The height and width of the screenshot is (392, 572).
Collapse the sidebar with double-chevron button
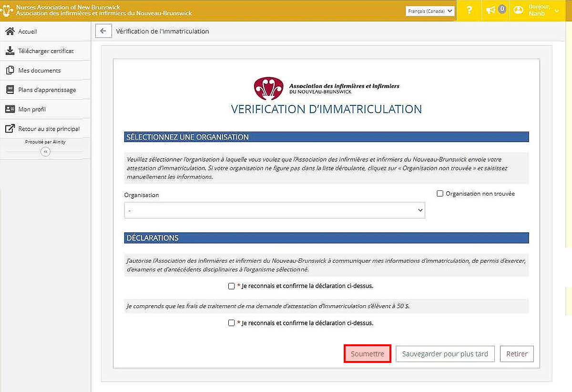(45, 152)
